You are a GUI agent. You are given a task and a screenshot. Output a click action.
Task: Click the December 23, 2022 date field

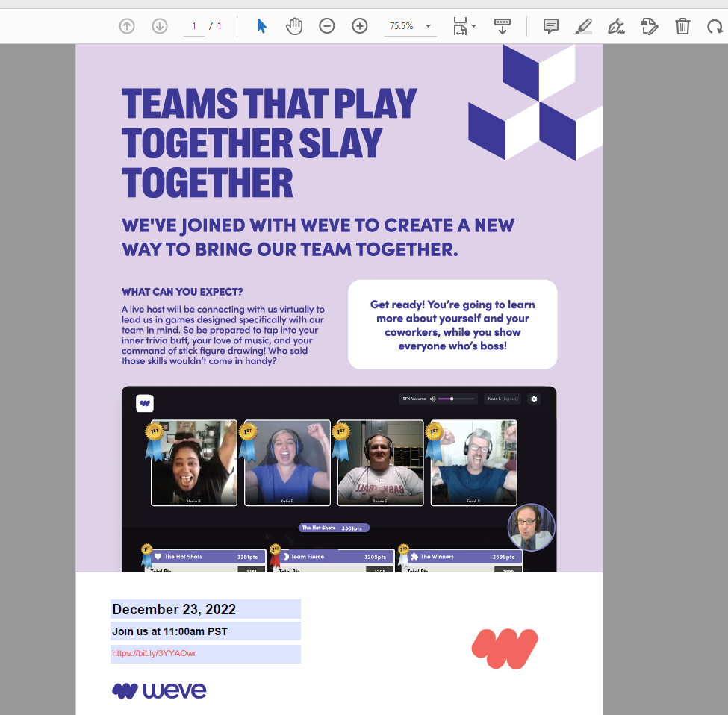pos(205,609)
